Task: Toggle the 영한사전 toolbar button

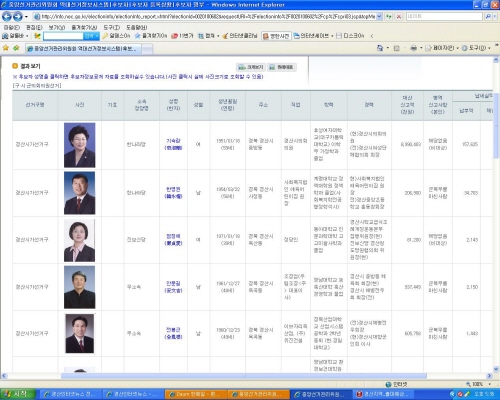Action: (x=276, y=36)
